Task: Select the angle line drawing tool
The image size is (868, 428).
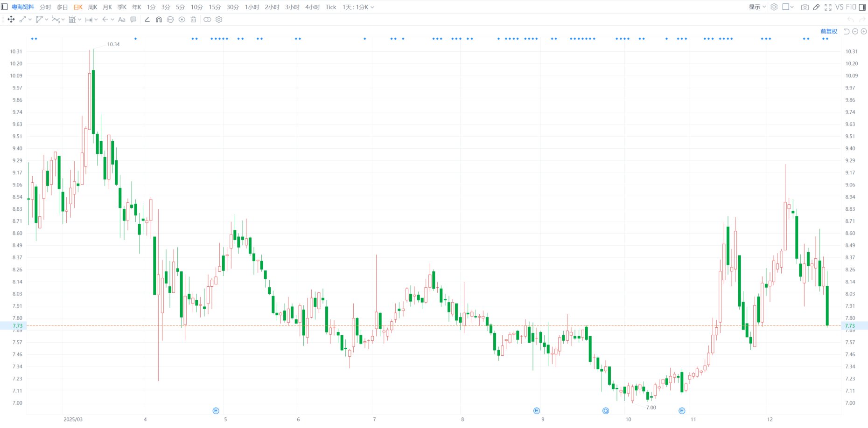Action: click(x=147, y=20)
